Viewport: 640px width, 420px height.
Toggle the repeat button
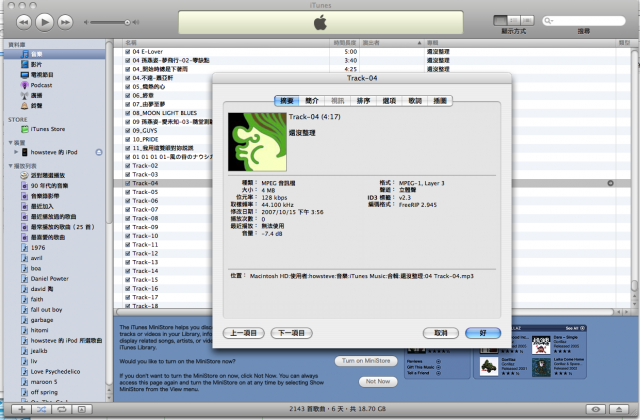62,409
